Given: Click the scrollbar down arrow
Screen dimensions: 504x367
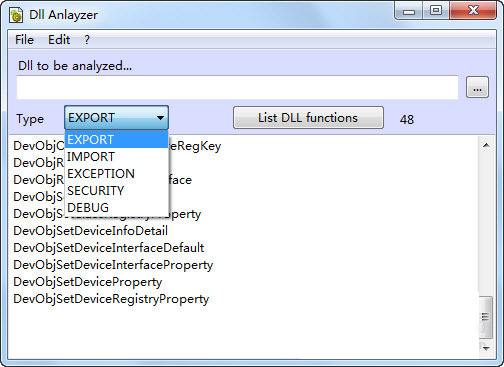Looking at the screenshot, I should (x=486, y=348).
